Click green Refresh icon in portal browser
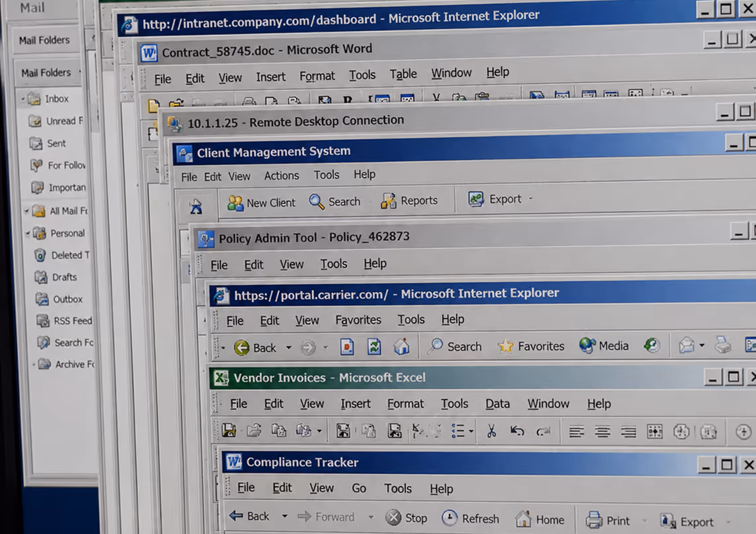This screenshot has height=534, width=756. 374,347
